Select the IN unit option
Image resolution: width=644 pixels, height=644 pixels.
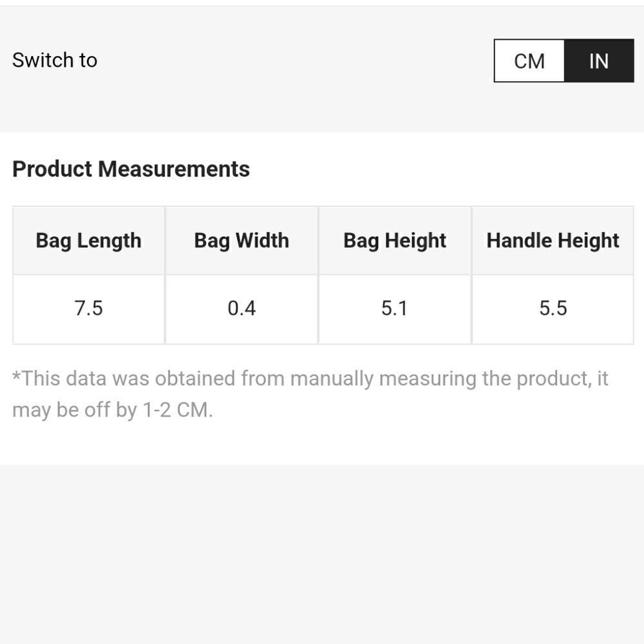[x=598, y=61]
